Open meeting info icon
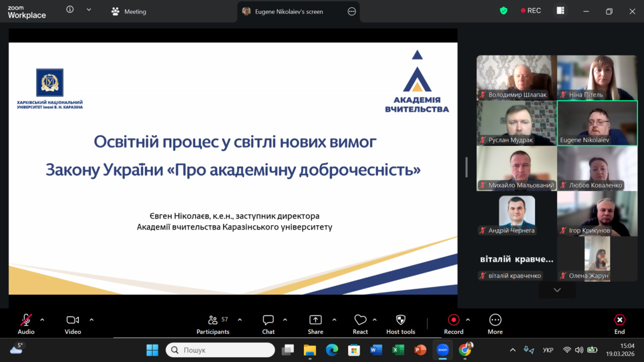644x362 pixels. point(70,10)
